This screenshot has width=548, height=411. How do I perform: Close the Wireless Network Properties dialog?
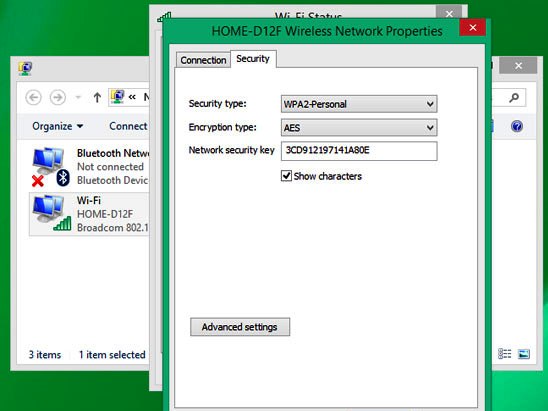(x=473, y=27)
